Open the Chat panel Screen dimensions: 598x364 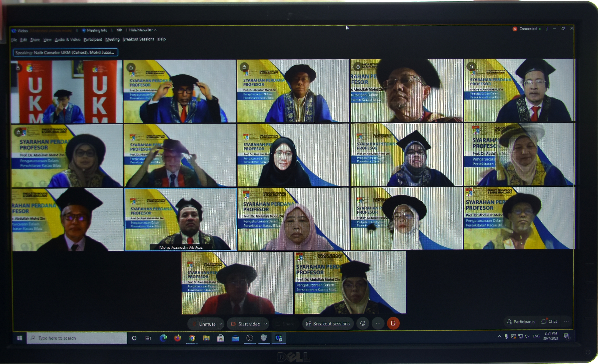pos(549,322)
